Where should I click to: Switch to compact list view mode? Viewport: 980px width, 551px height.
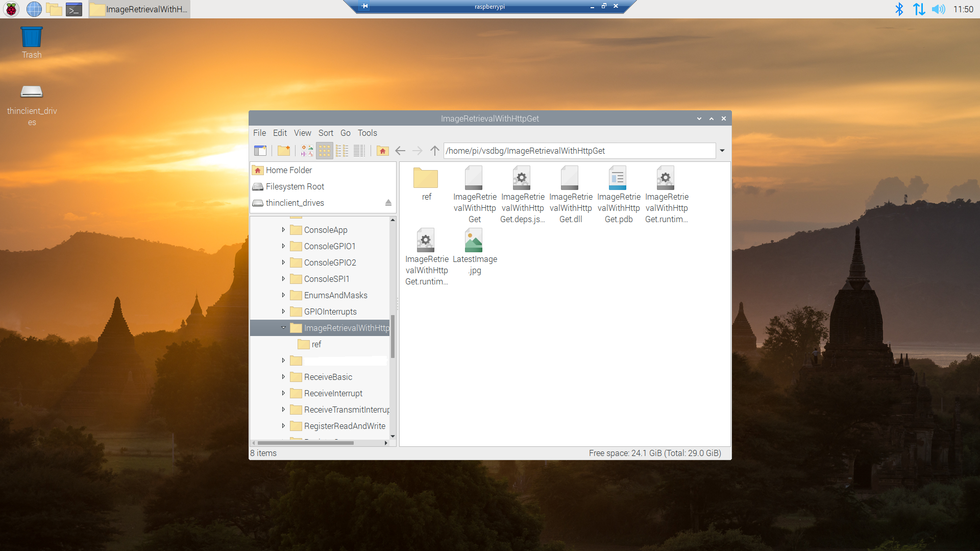tap(342, 151)
